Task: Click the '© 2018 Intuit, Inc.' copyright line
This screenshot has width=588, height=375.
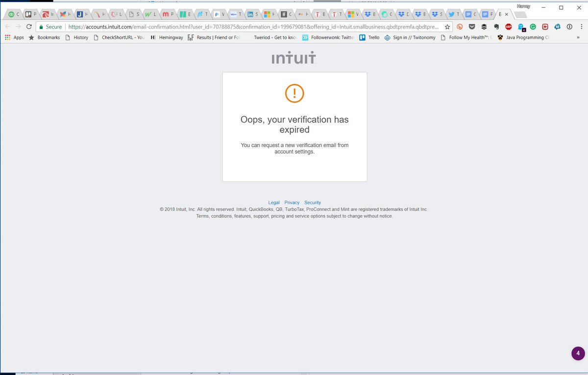Action: click(x=294, y=209)
